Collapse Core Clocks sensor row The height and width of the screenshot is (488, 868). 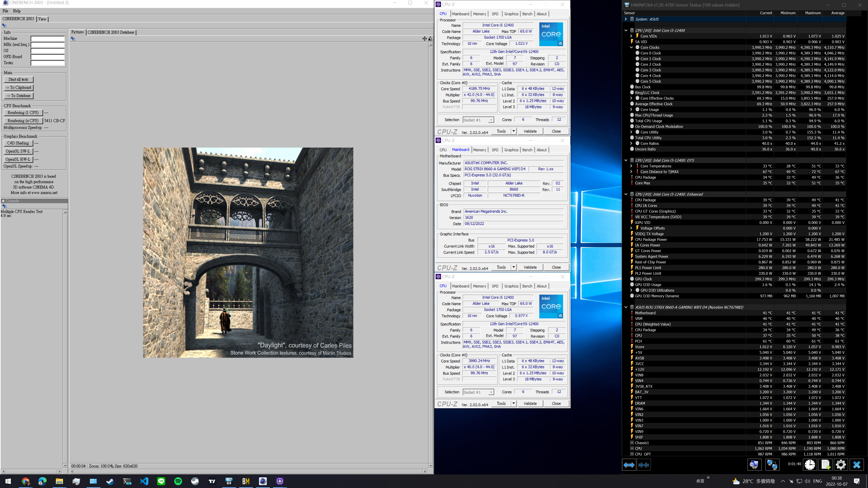(631, 47)
